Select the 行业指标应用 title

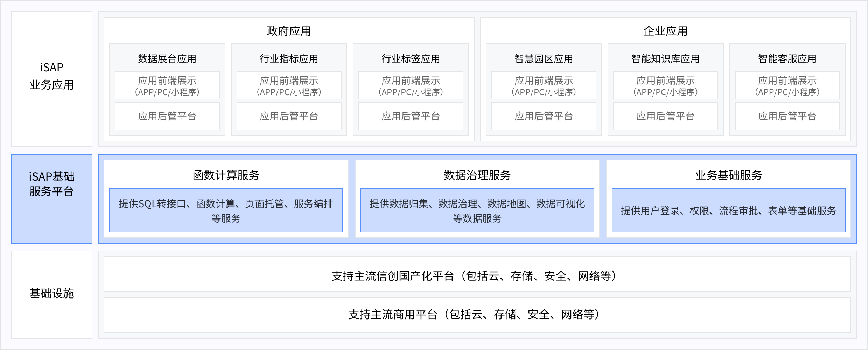289,59
